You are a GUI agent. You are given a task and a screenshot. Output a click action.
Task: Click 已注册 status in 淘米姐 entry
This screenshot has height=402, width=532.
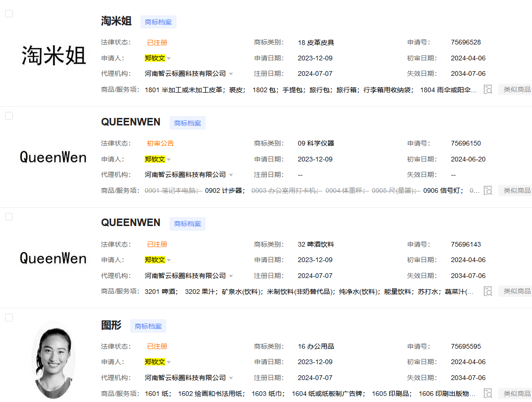pos(157,43)
